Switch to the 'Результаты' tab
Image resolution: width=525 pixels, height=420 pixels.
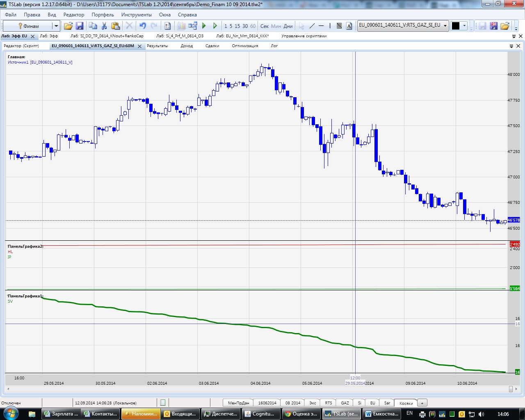click(x=157, y=46)
